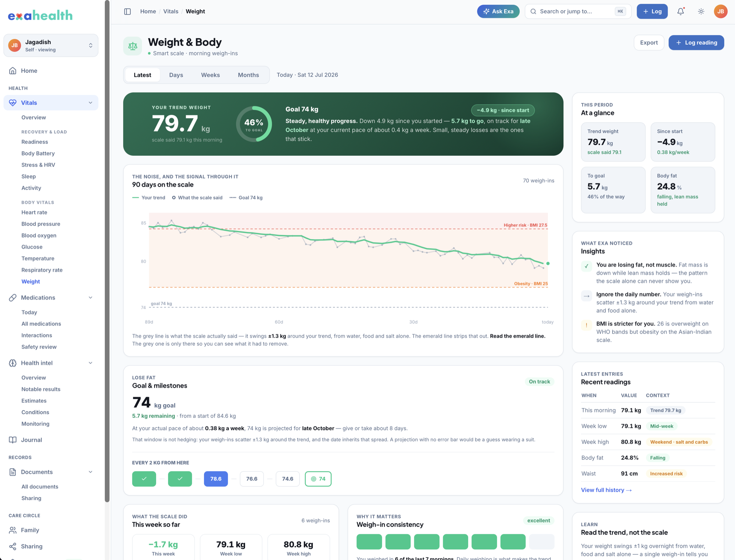
Task: Click the magnifier search icon
Action: tap(533, 11)
